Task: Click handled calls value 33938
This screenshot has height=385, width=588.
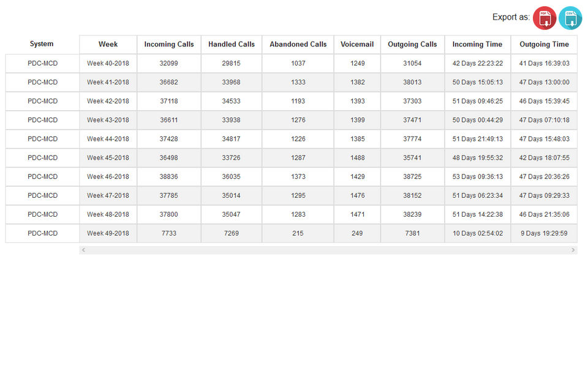Action: pyautogui.click(x=232, y=120)
